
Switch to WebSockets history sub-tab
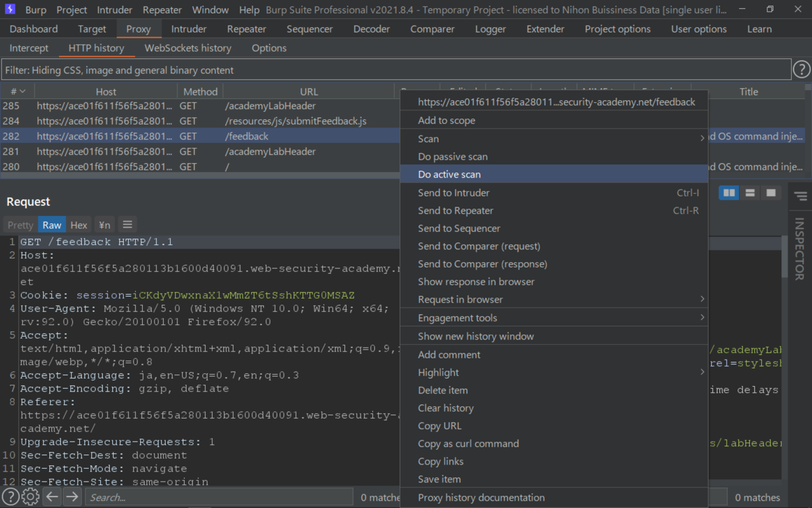pyautogui.click(x=188, y=48)
